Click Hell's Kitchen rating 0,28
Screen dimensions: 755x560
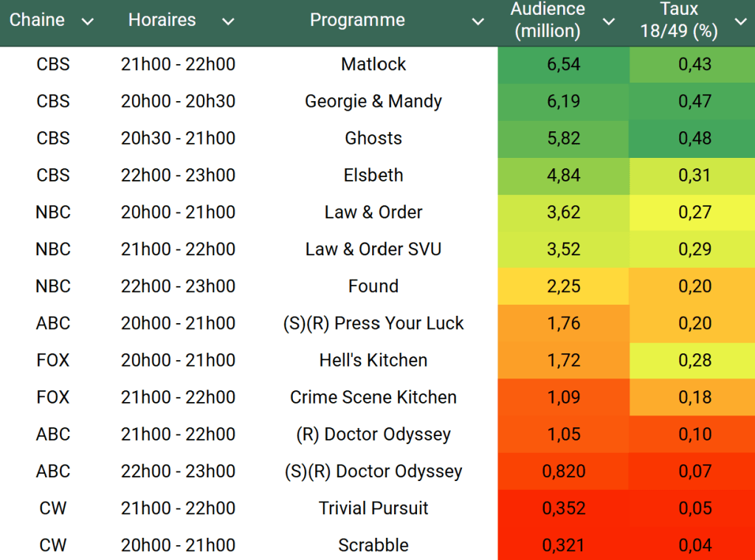[694, 360]
